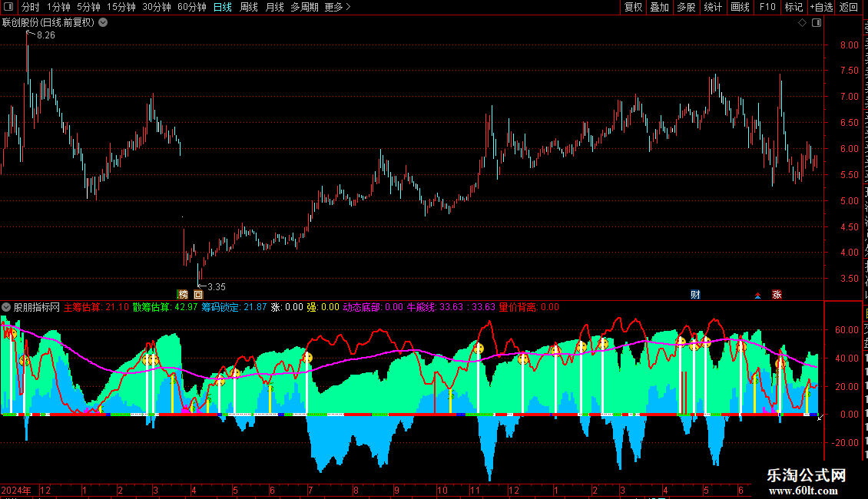
Task: Click the panel layout icon at top-left
Action: point(8,7)
